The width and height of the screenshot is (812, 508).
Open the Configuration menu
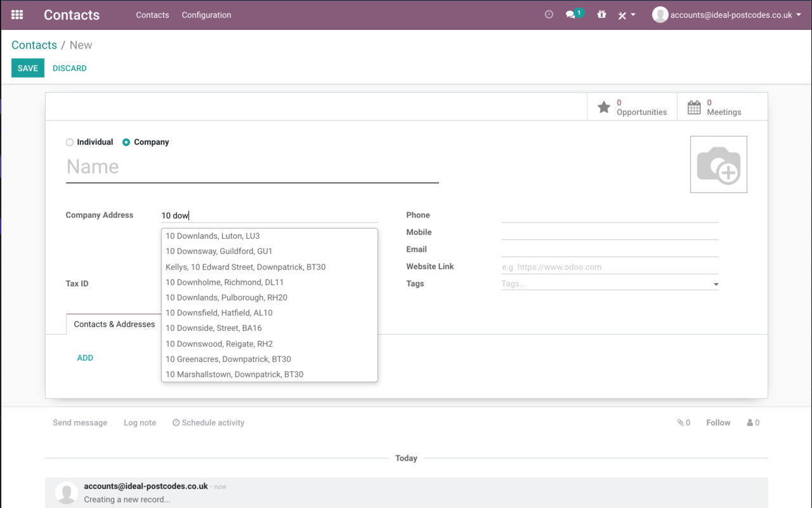click(206, 15)
